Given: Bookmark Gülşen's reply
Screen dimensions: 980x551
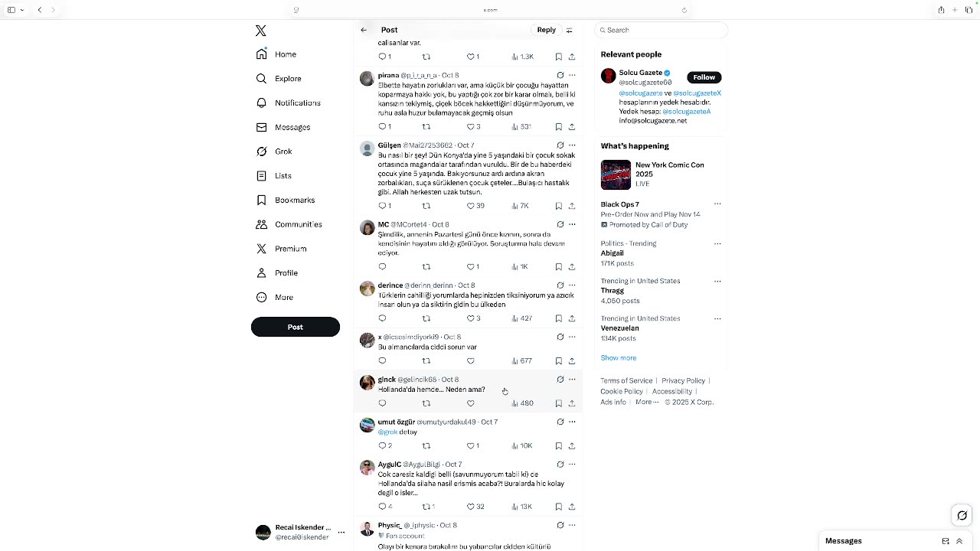Looking at the screenshot, I should tap(559, 206).
